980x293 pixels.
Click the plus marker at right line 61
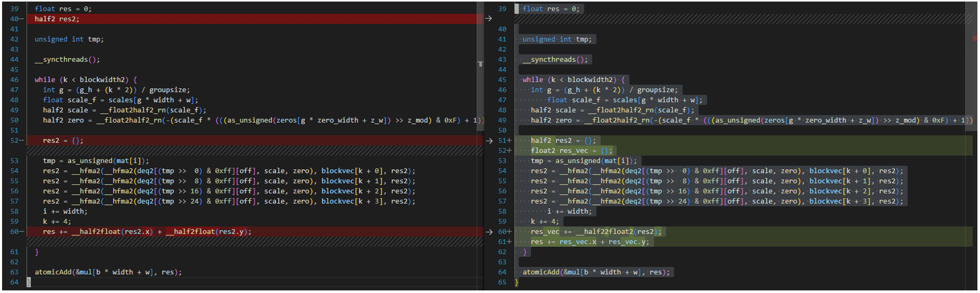click(509, 242)
